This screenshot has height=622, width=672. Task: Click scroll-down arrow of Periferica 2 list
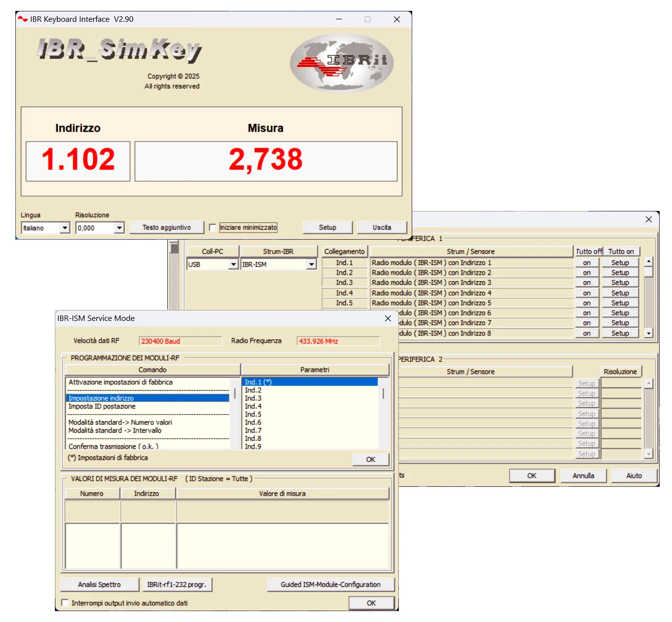[649, 454]
